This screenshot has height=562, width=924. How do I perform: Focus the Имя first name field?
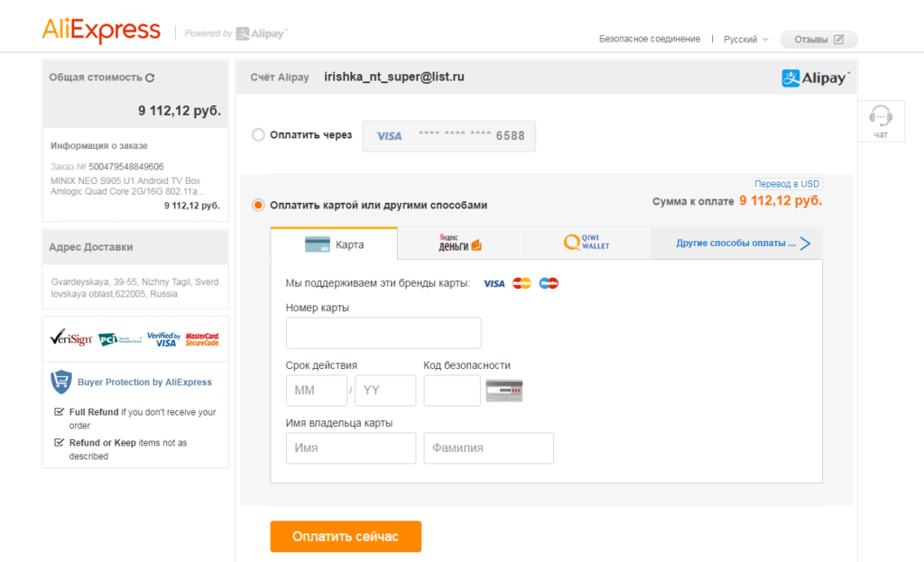[x=351, y=448]
